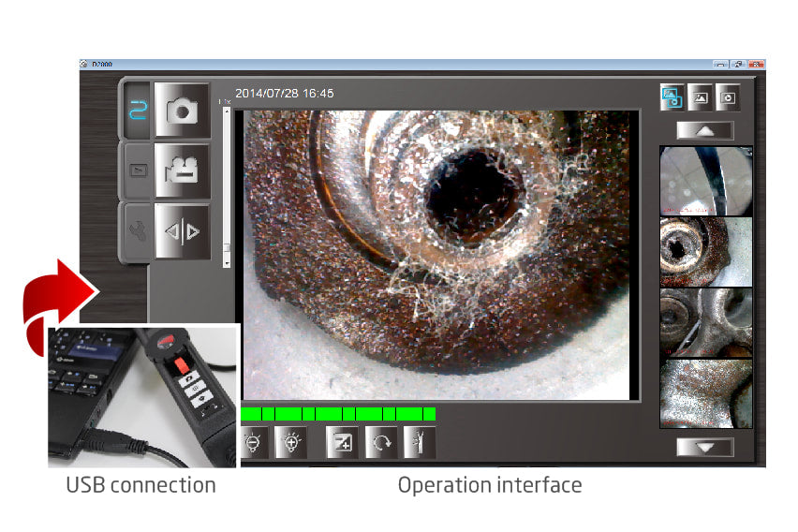The height and width of the screenshot is (532, 798).
Task: Open the playback mode tab
Action: [138, 170]
